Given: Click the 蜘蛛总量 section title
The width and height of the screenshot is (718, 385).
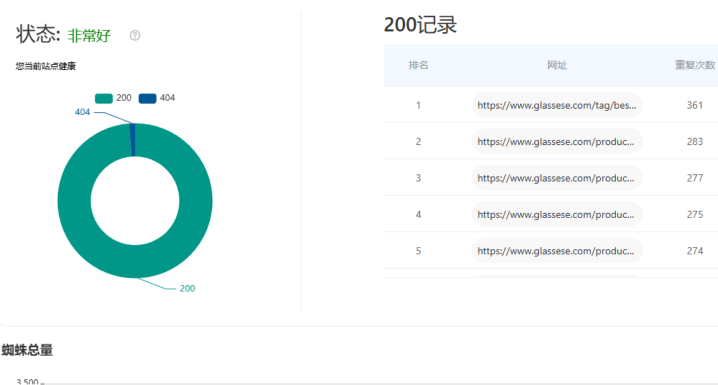Looking at the screenshot, I should (27, 350).
